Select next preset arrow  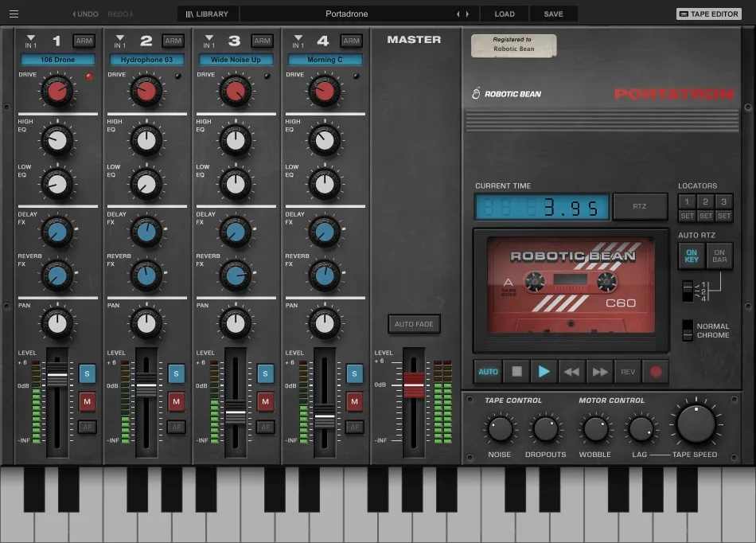[x=467, y=14]
